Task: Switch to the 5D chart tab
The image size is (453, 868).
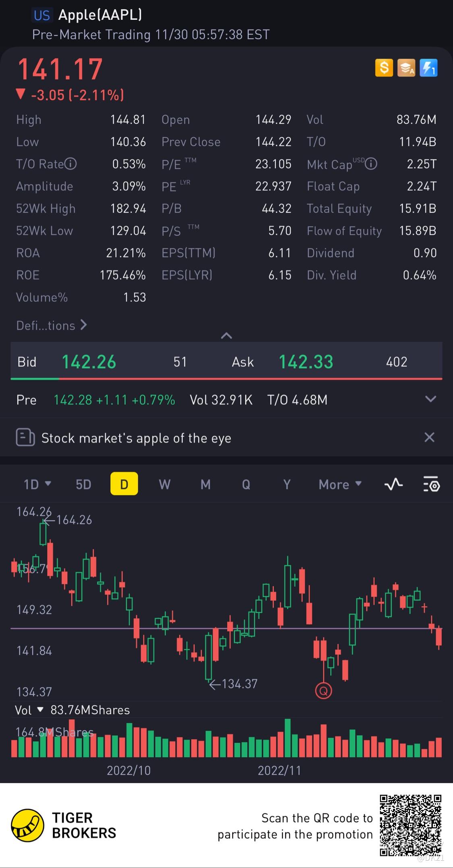Action: pos(83,484)
